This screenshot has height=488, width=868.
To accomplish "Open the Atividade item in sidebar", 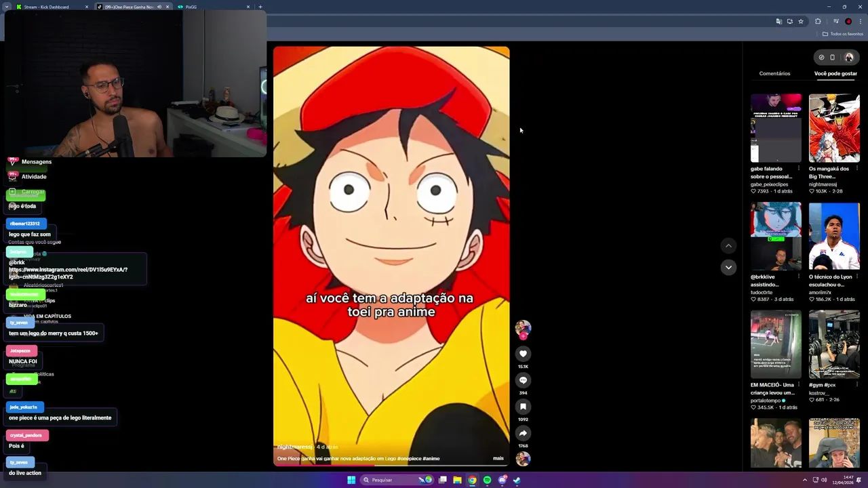I will click(28, 177).
